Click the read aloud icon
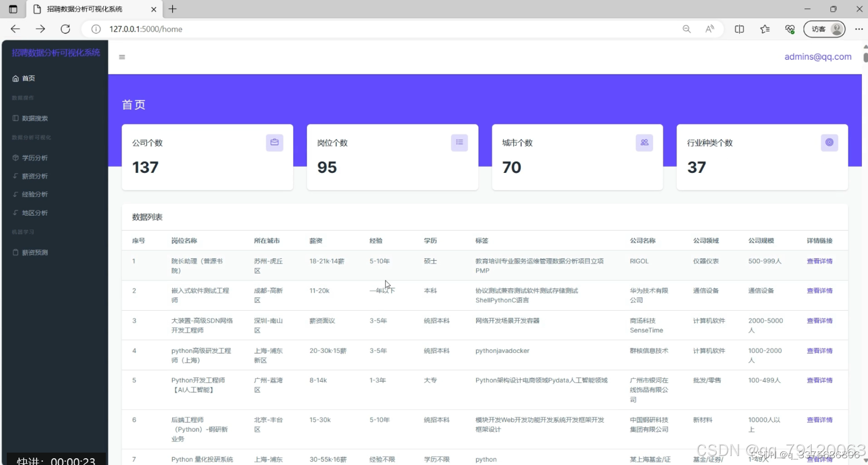 tap(710, 29)
